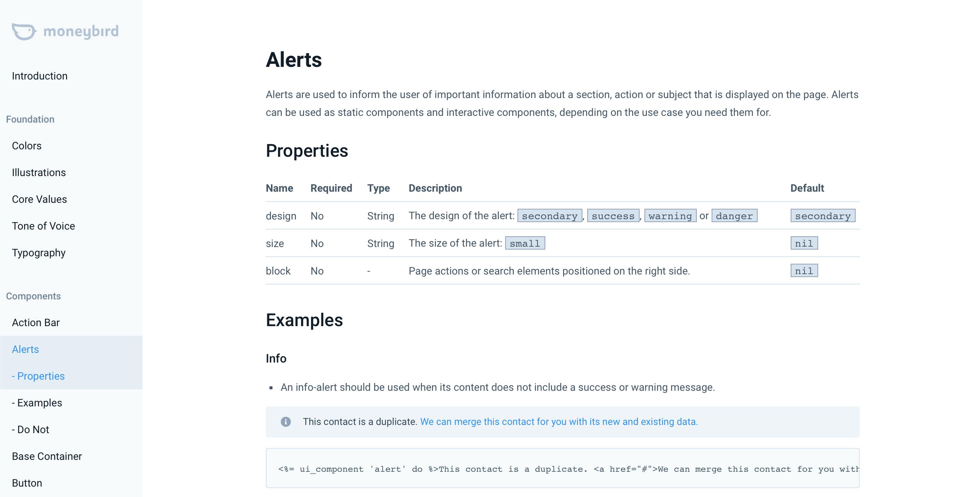The image size is (980, 497).
Task: Open the Introduction page
Action: point(40,76)
